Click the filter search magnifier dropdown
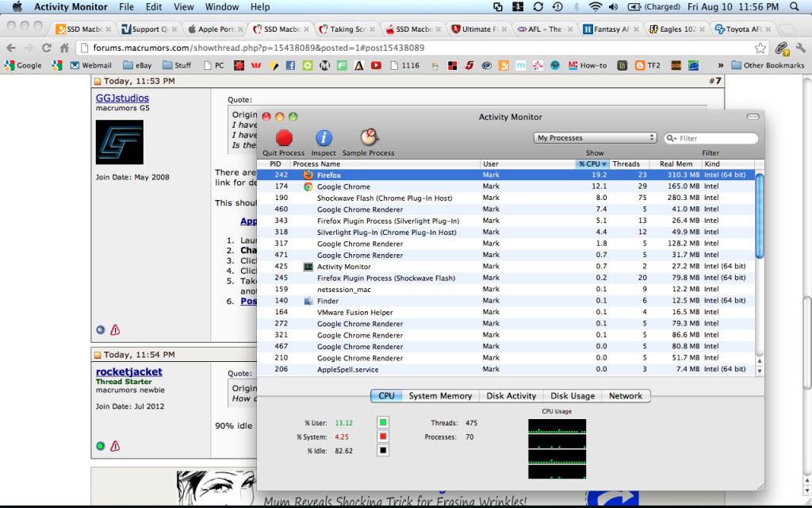 tap(672, 138)
